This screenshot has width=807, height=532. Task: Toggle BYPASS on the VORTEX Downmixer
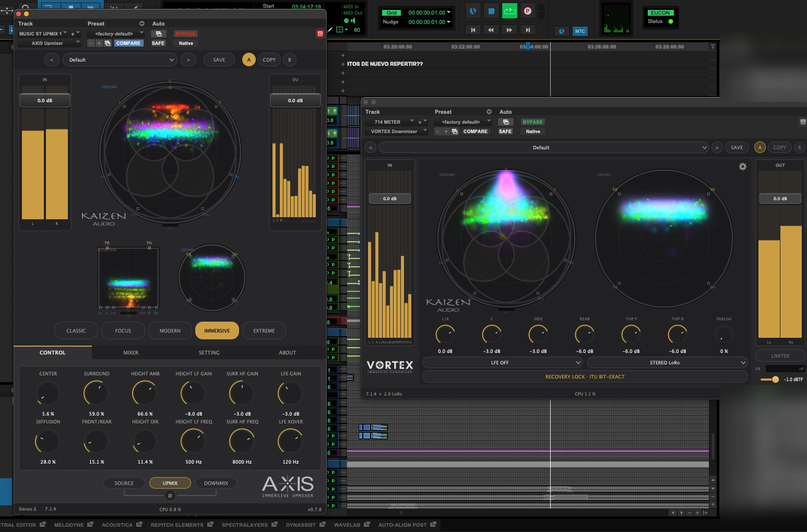[x=532, y=122]
